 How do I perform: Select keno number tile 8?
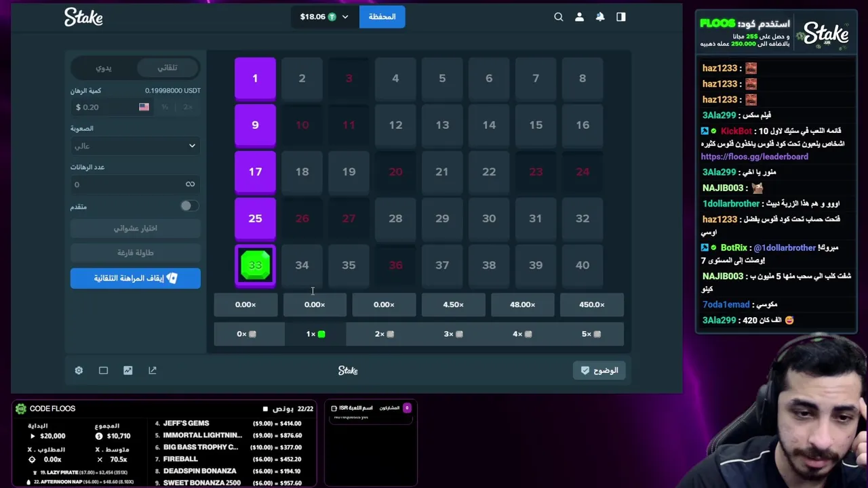(x=583, y=79)
